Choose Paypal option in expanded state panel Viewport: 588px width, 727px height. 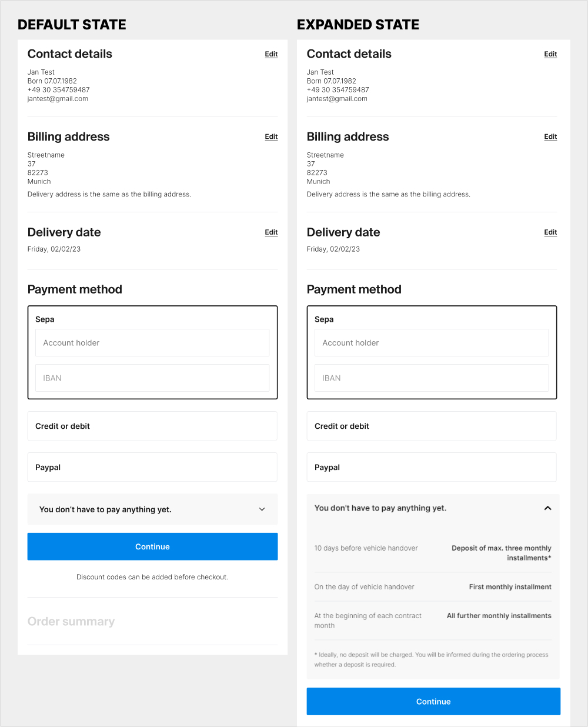(x=432, y=467)
